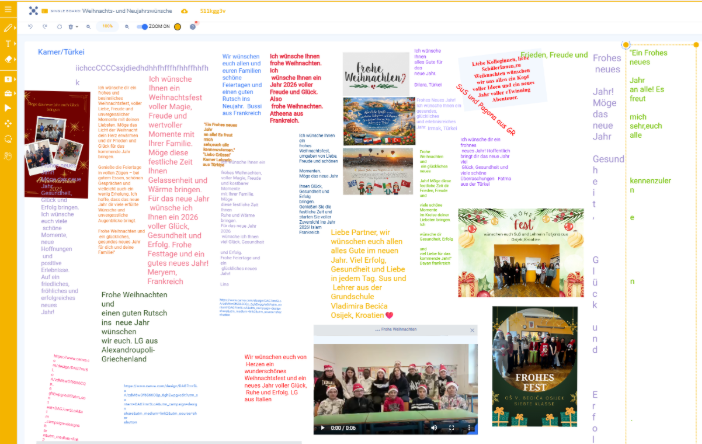Click the 100% zoom level field
This screenshot has height=444, width=702.
pyautogui.click(x=108, y=26)
